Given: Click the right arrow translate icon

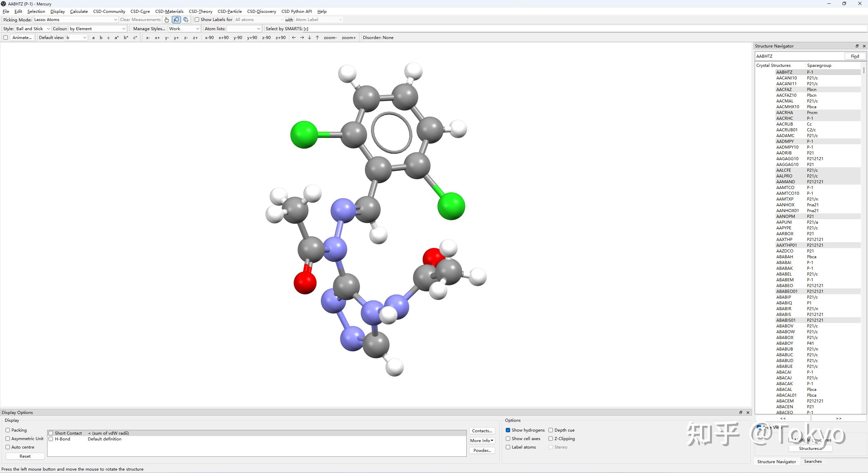Looking at the screenshot, I should tap(302, 38).
